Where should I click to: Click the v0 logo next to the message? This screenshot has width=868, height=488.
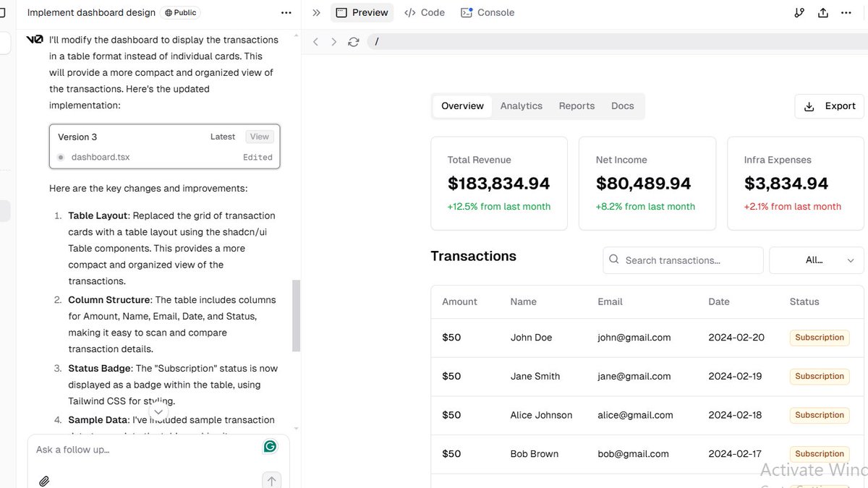pos(34,40)
